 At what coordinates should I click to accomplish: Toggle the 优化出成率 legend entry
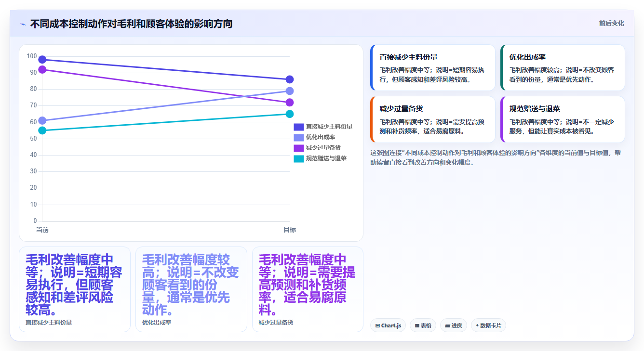pyautogui.click(x=314, y=137)
